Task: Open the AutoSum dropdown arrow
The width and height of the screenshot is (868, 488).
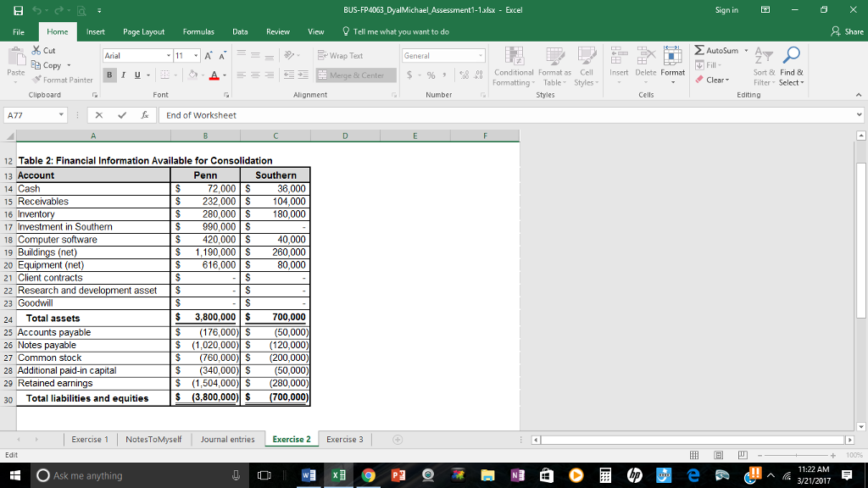Action: tap(746, 50)
